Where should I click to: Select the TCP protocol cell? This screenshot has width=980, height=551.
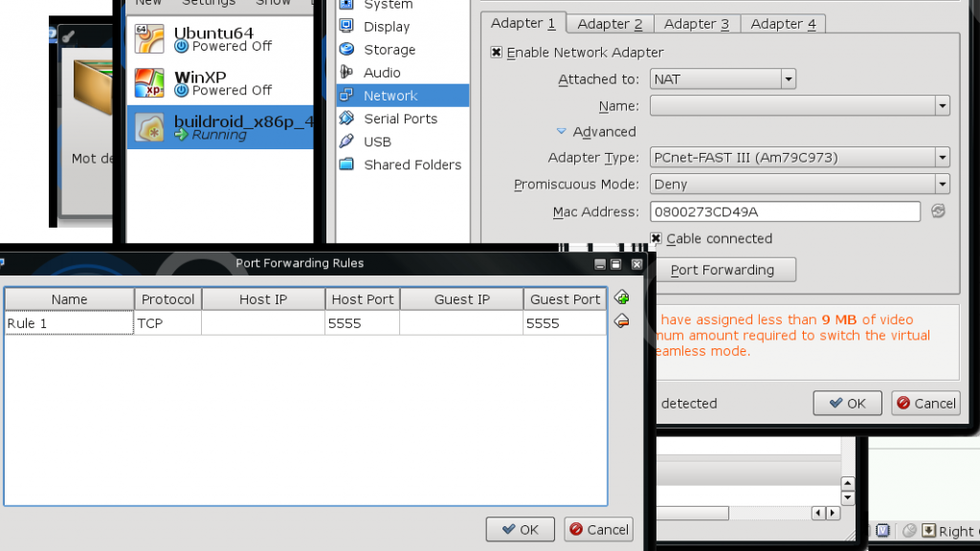[x=167, y=323]
